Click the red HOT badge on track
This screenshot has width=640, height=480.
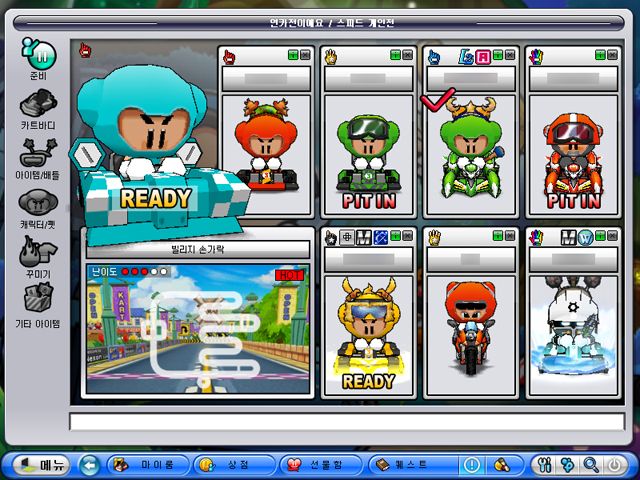click(289, 275)
